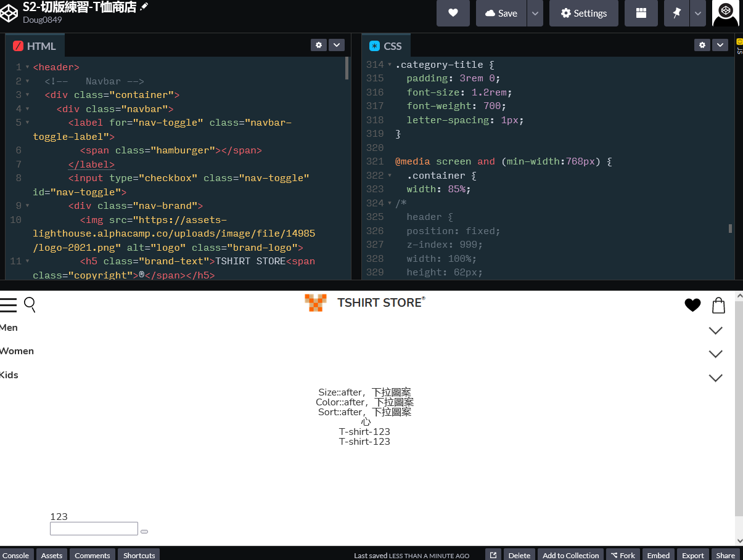The image size is (743, 560).
Task: Open the change view layout button
Action: tap(641, 13)
